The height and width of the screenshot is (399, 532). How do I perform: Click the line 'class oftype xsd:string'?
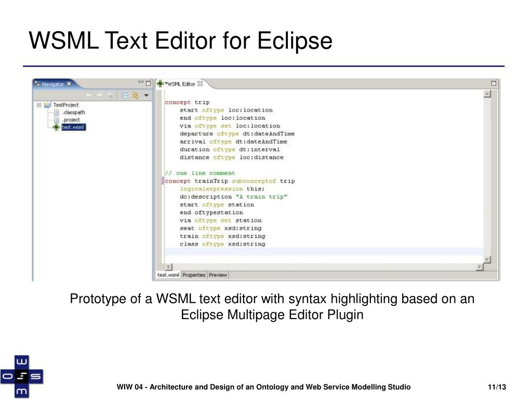click(222, 244)
